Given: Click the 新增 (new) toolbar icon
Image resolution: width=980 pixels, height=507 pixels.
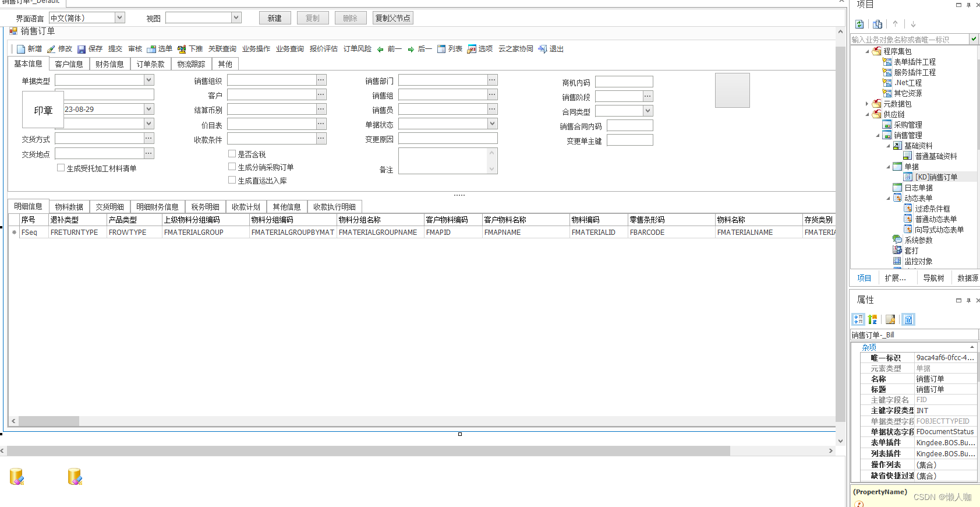Looking at the screenshot, I should point(21,49).
